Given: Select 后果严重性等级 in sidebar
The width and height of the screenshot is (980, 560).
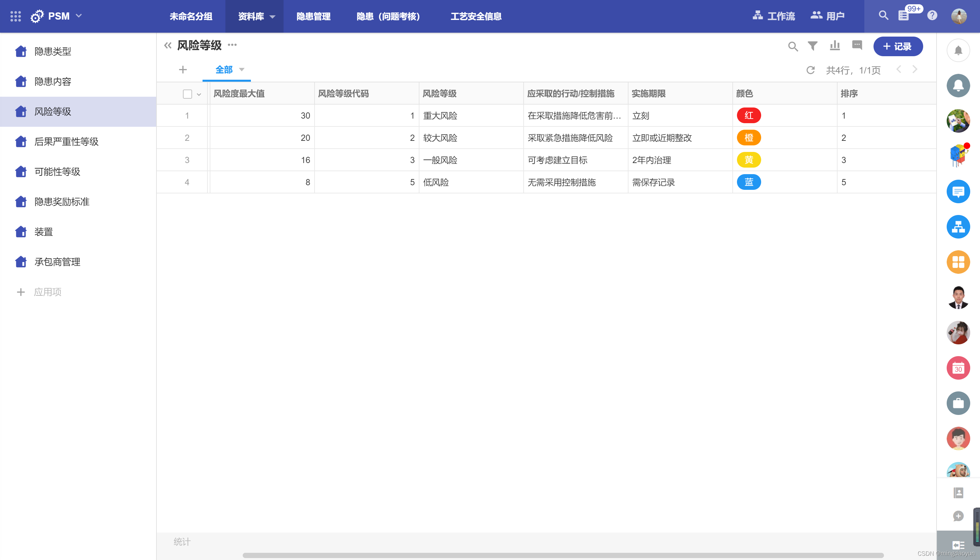Looking at the screenshot, I should [66, 141].
